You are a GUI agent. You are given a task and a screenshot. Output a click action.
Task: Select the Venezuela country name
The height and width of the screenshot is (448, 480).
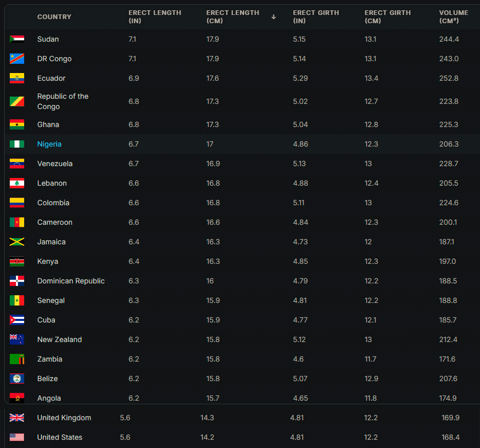55,164
